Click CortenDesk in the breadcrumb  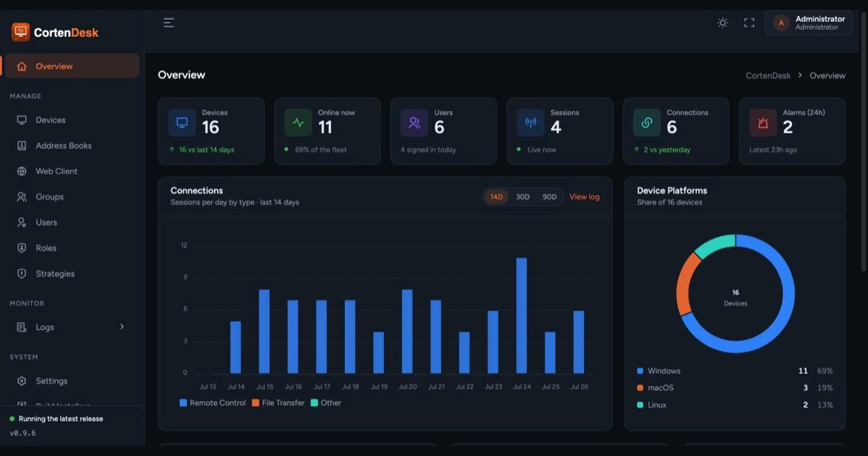(x=769, y=75)
